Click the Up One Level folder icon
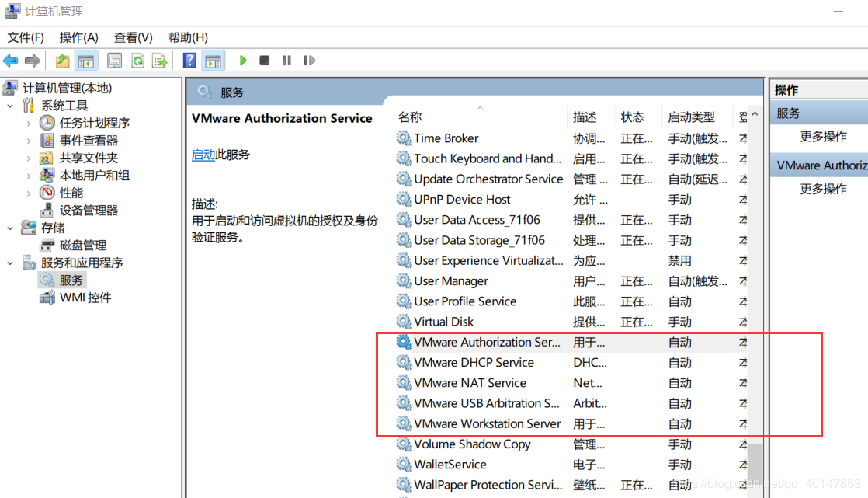Viewport: 868px width, 498px height. pos(63,61)
